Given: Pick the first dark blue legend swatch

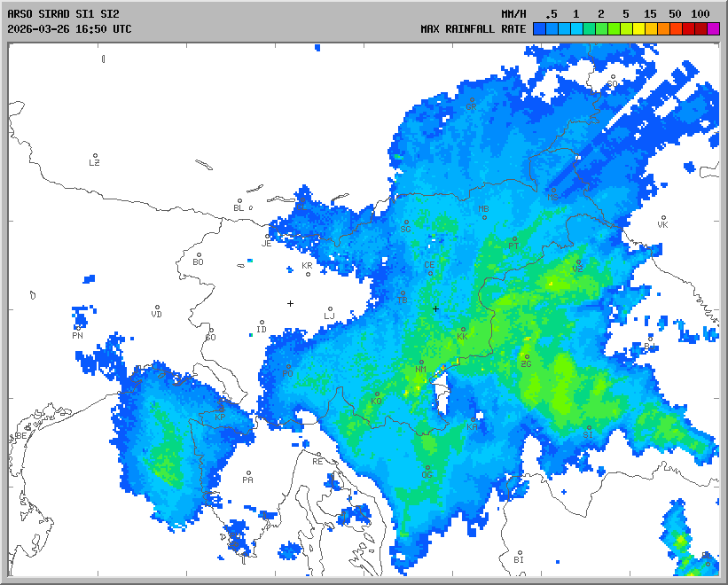Looking at the screenshot, I should tap(539, 28).
